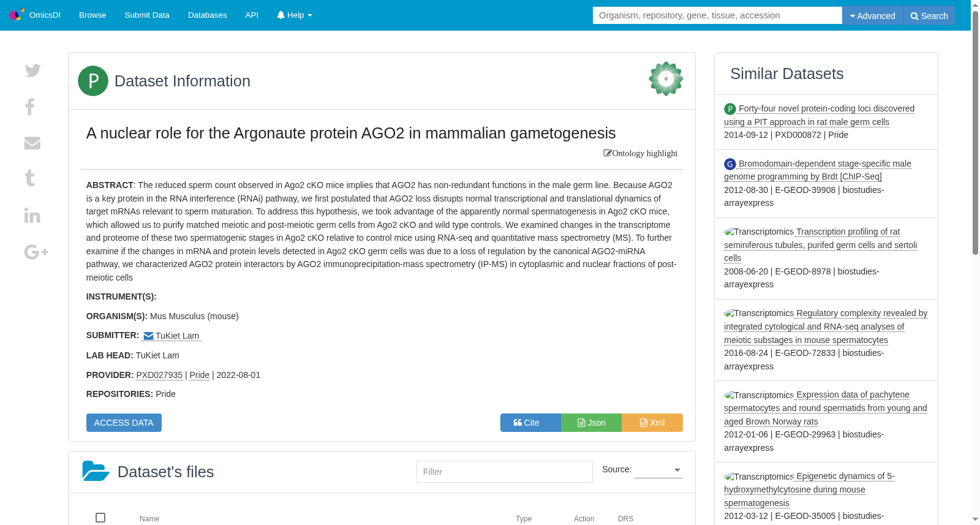Click the ACCESS DATA button
The image size is (980, 525).
point(124,423)
